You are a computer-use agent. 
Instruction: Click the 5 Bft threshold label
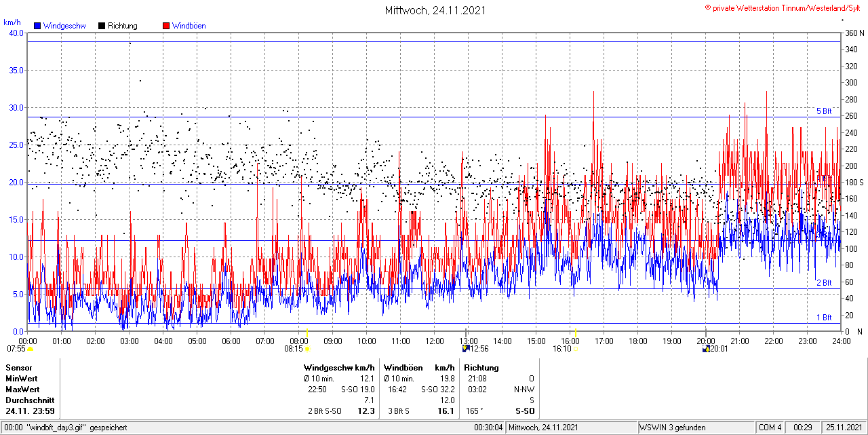pos(824,111)
